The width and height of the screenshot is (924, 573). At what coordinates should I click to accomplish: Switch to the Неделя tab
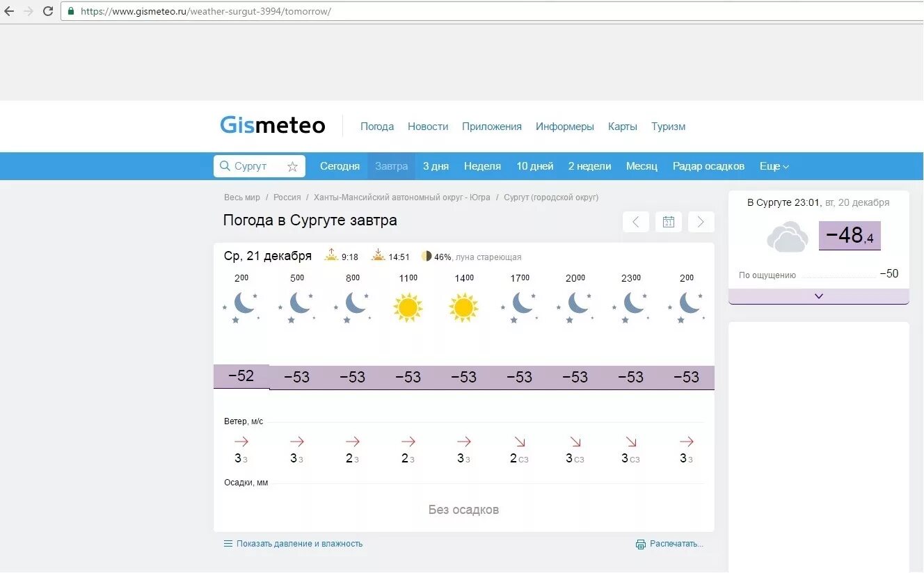pos(483,166)
